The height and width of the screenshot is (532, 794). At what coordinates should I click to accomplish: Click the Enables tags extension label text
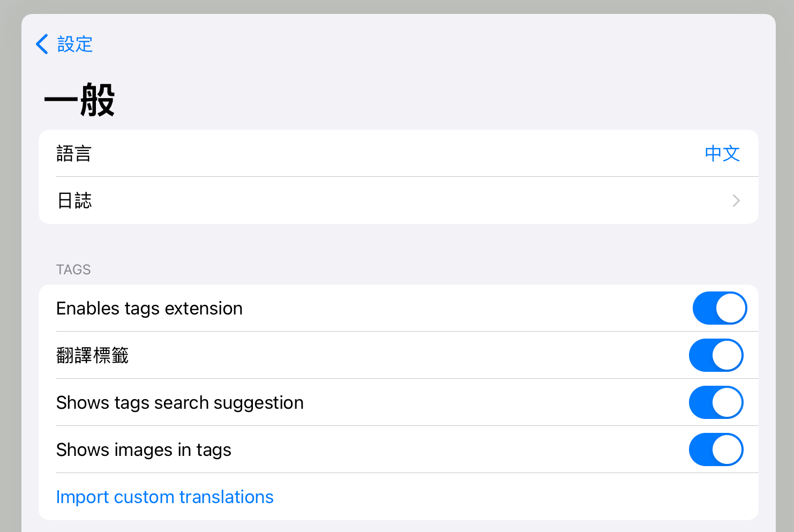[x=149, y=309]
